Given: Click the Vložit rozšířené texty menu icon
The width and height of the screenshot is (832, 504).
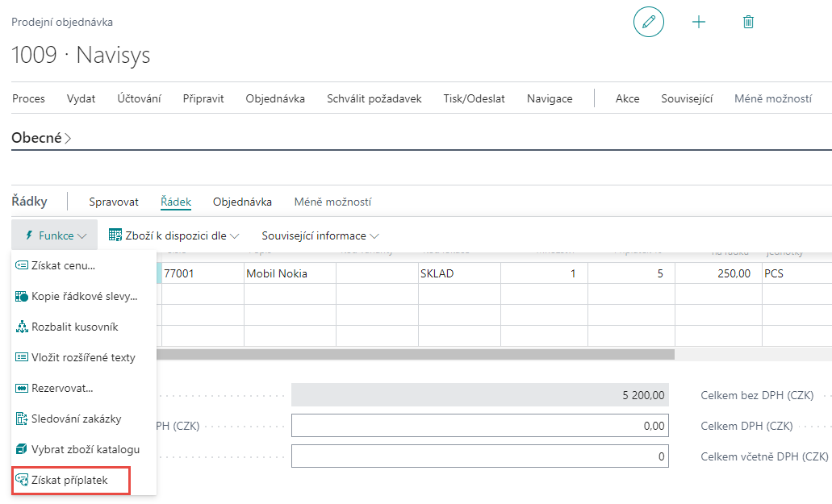Looking at the screenshot, I should 22,357.
